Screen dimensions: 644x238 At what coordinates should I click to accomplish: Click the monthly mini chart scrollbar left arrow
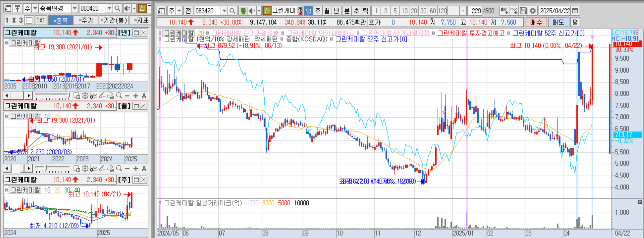pyautogui.click(x=8, y=169)
